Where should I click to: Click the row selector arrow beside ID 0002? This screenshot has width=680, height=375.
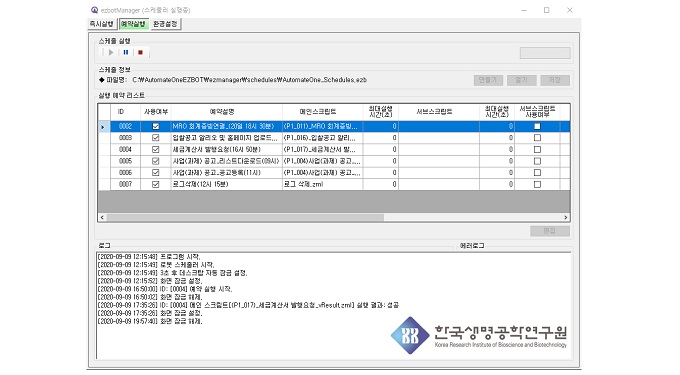(x=103, y=127)
